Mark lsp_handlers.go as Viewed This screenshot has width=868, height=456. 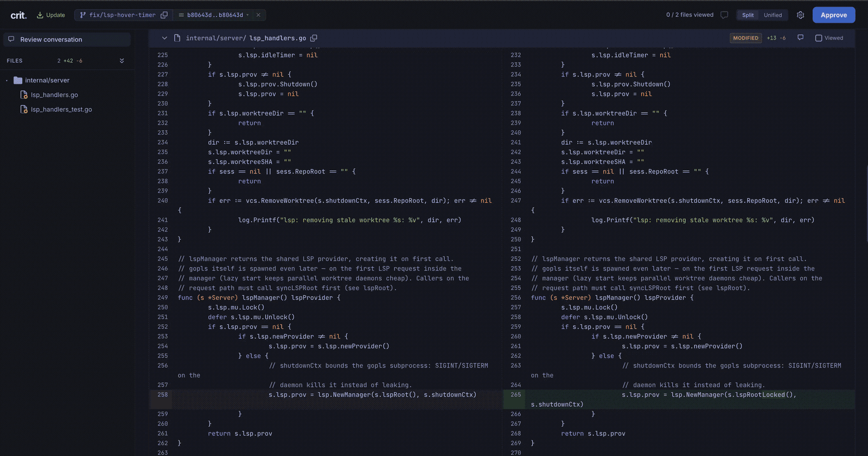(829, 38)
